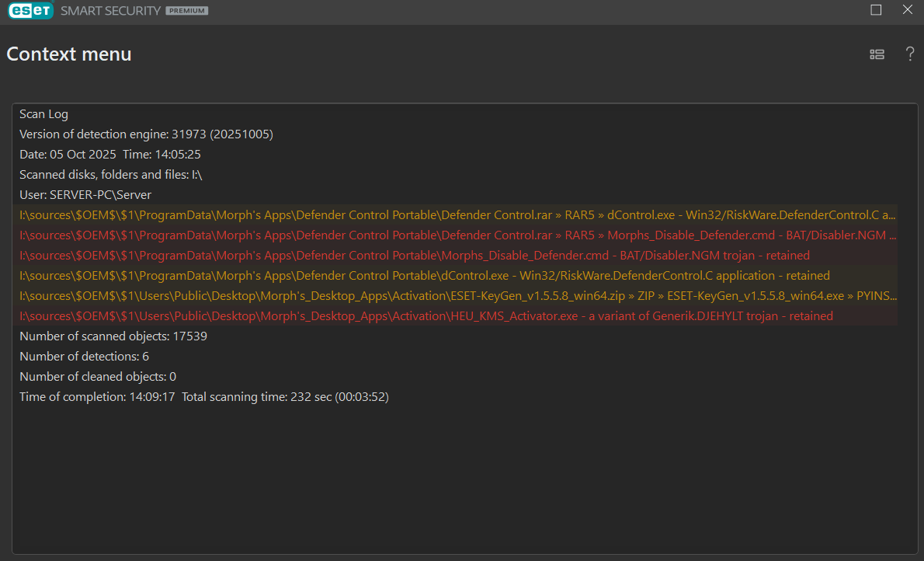The image size is (924, 561).
Task: Click the scan date and time line
Action: click(110, 155)
